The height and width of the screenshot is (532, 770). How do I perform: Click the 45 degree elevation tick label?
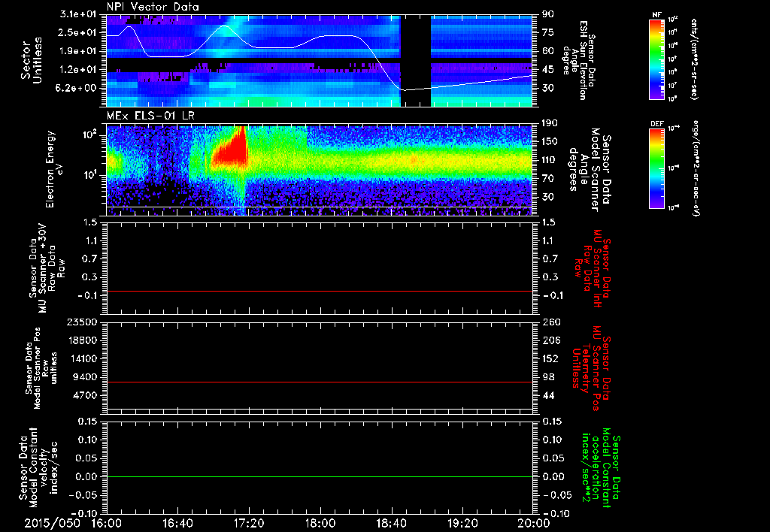[x=548, y=70]
